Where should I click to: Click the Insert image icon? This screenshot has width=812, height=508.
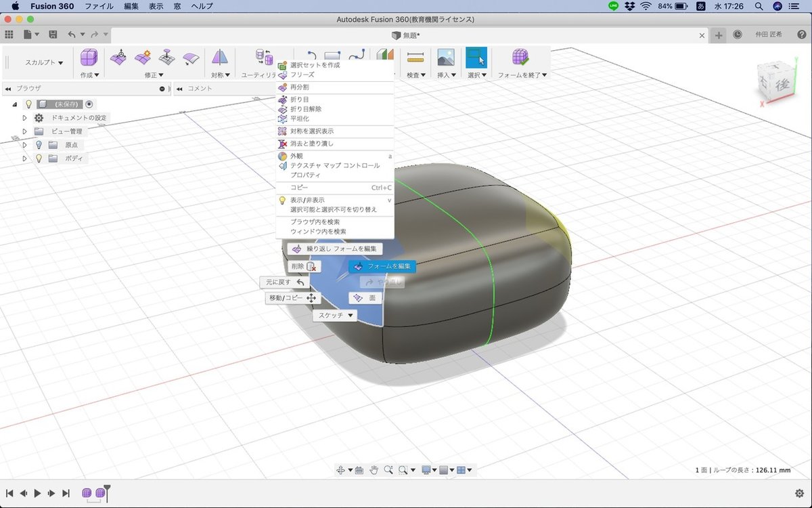[445, 58]
